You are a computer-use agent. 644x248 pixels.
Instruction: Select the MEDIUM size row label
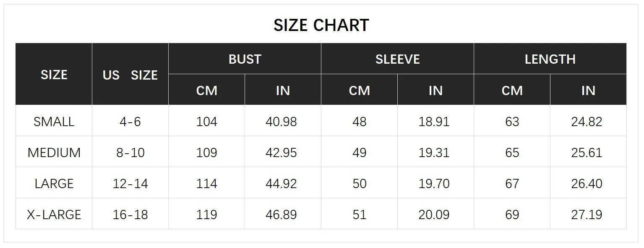(54, 152)
